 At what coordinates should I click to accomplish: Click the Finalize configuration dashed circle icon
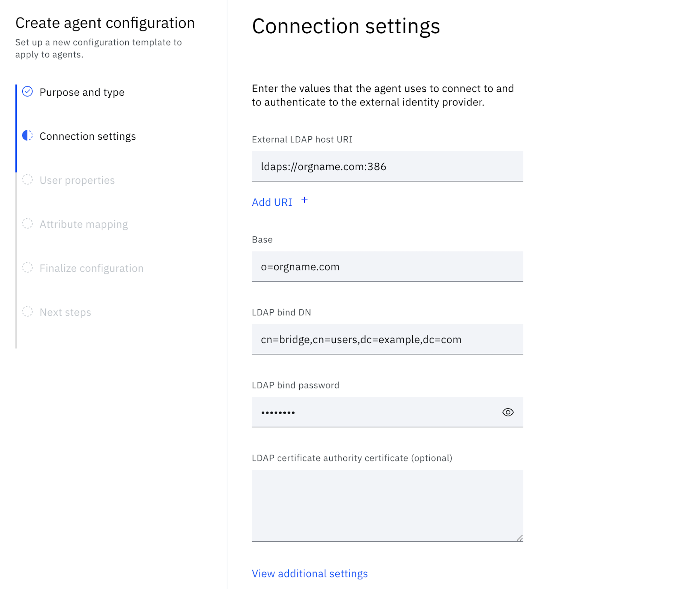[x=27, y=268]
